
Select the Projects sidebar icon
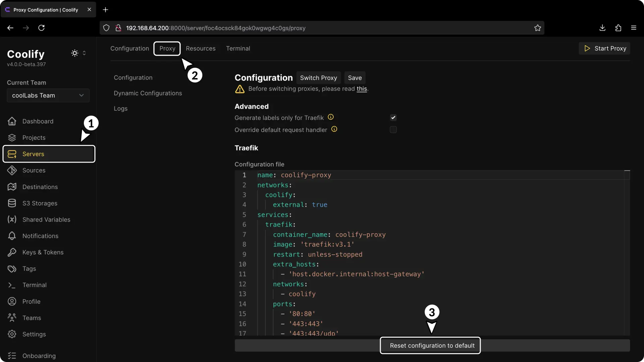click(x=12, y=137)
